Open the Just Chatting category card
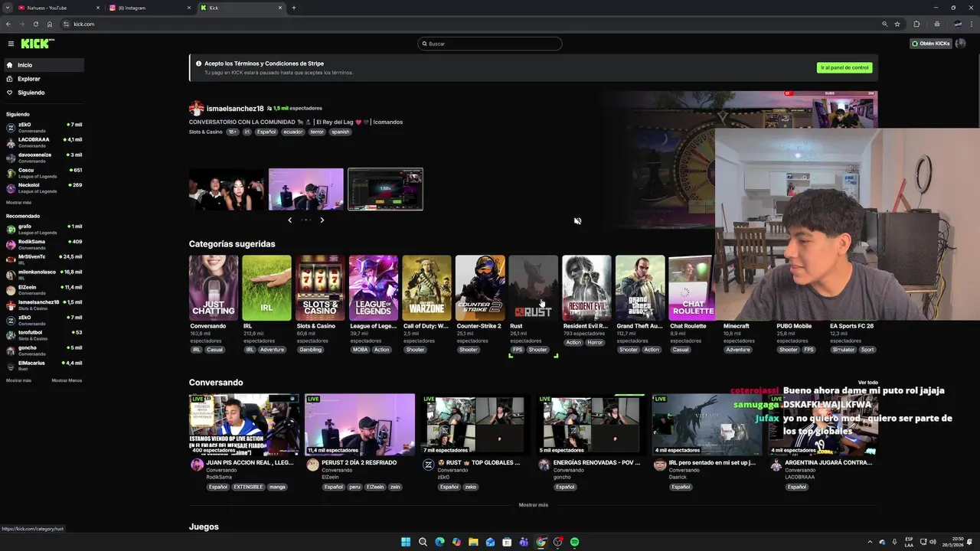The image size is (980, 551). click(x=214, y=288)
